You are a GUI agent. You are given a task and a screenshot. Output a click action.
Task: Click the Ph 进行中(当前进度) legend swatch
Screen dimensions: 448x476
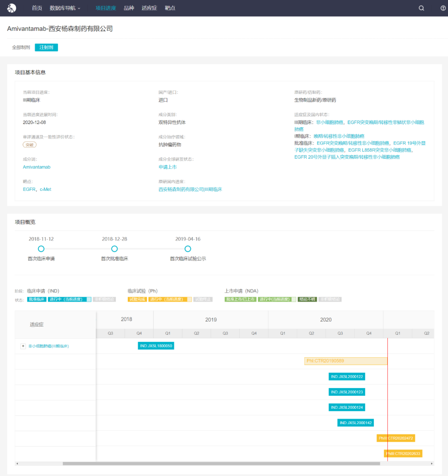pyautogui.click(x=170, y=299)
